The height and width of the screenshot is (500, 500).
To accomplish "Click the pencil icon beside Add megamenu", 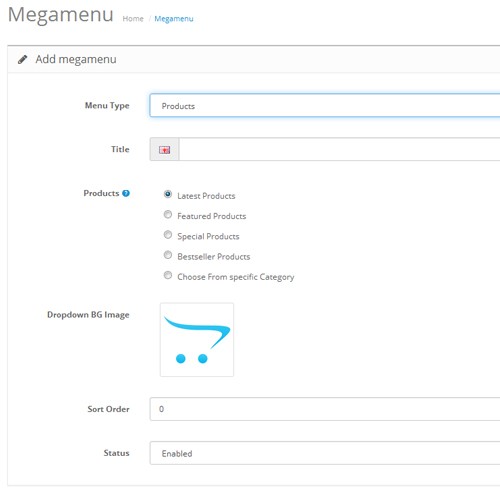I will pos(22,60).
